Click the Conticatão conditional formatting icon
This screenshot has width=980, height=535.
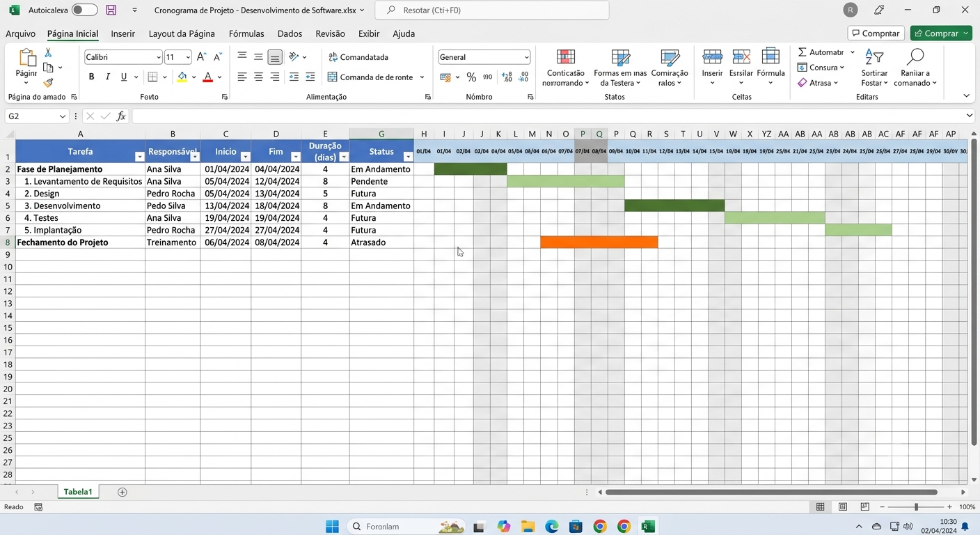coord(566,57)
